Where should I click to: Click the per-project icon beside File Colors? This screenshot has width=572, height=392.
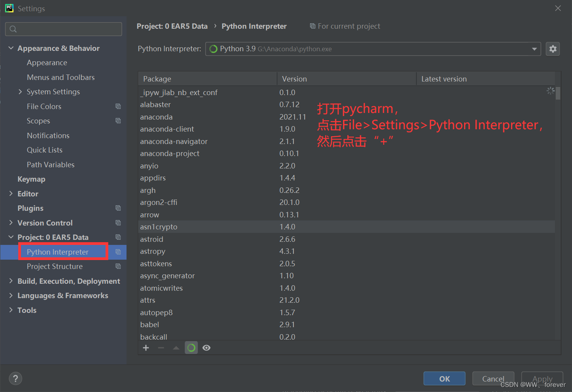point(118,106)
